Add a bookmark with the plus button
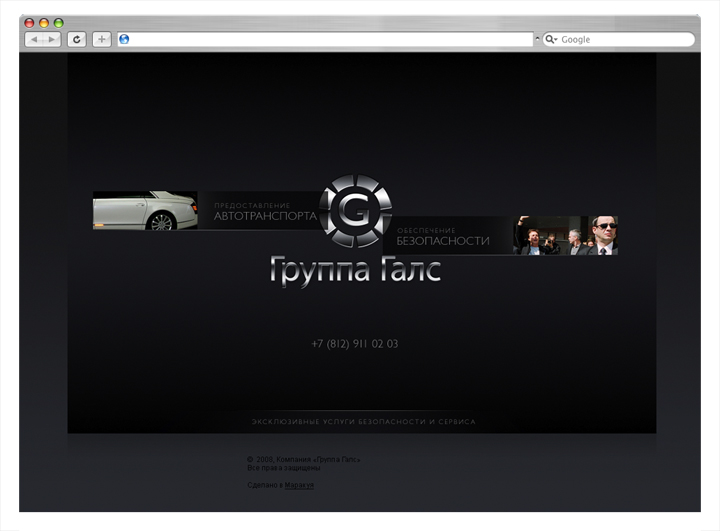Image resolution: width=720 pixels, height=531 pixels. (101, 40)
